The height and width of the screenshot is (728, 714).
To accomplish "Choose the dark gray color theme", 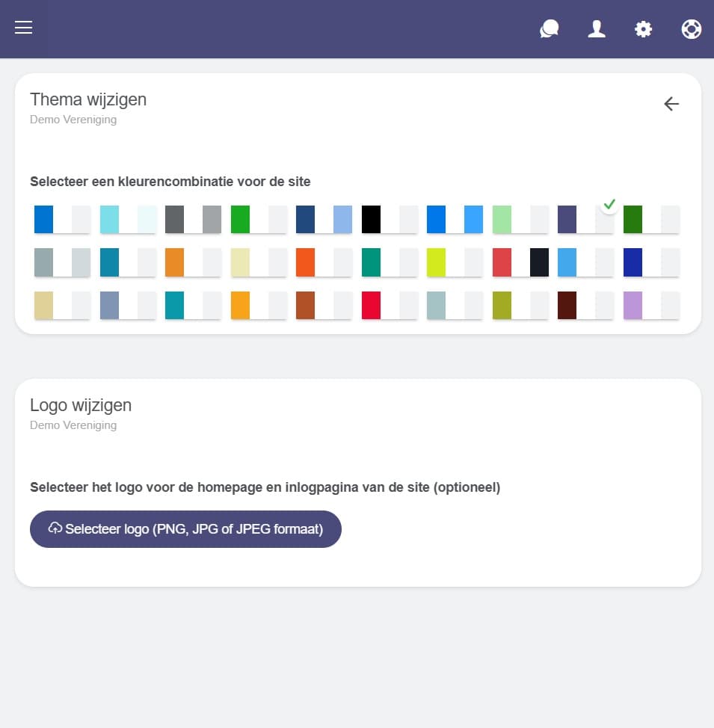I will 193,220.
